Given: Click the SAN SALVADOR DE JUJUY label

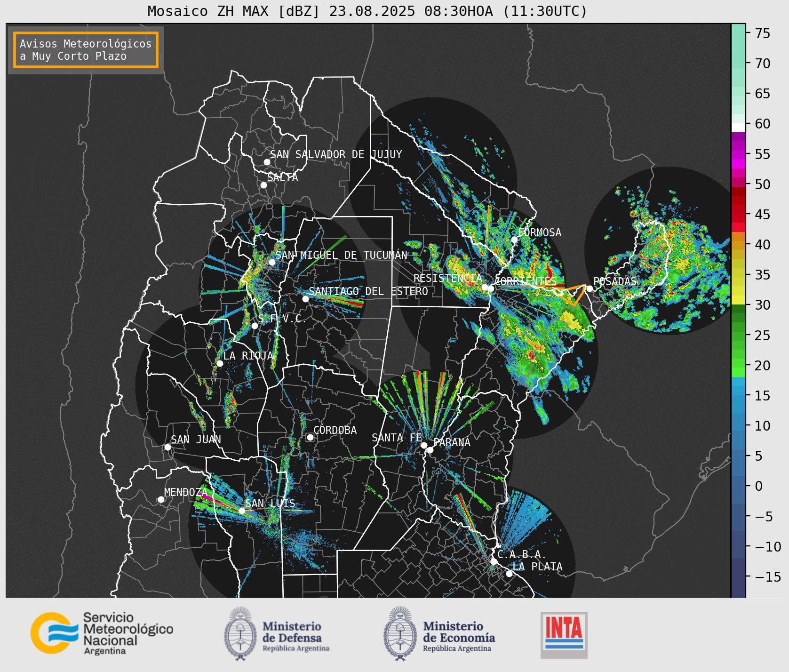Looking at the screenshot, I should click(336, 154).
